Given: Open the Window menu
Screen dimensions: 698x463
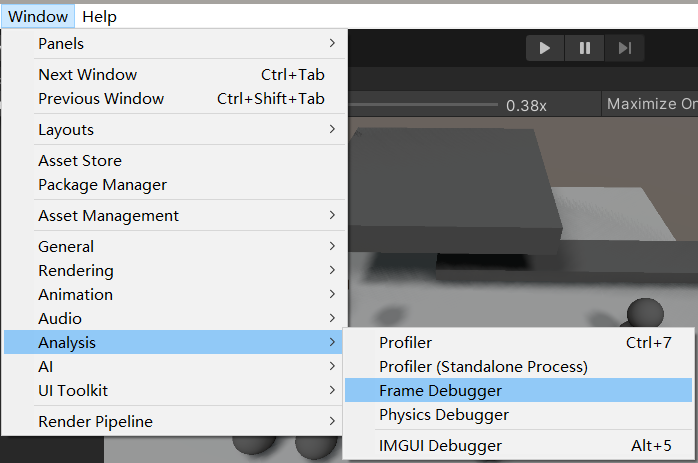Looking at the screenshot, I should tap(38, 16).
